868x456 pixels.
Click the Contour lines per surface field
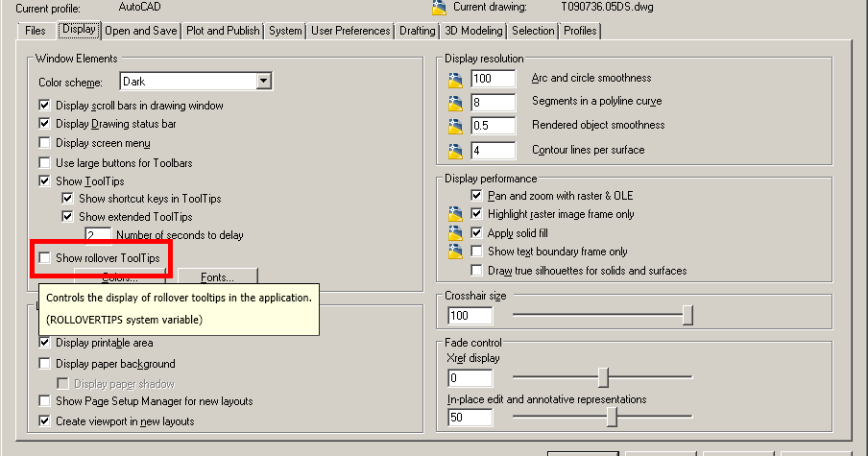[x=493, y=151]
